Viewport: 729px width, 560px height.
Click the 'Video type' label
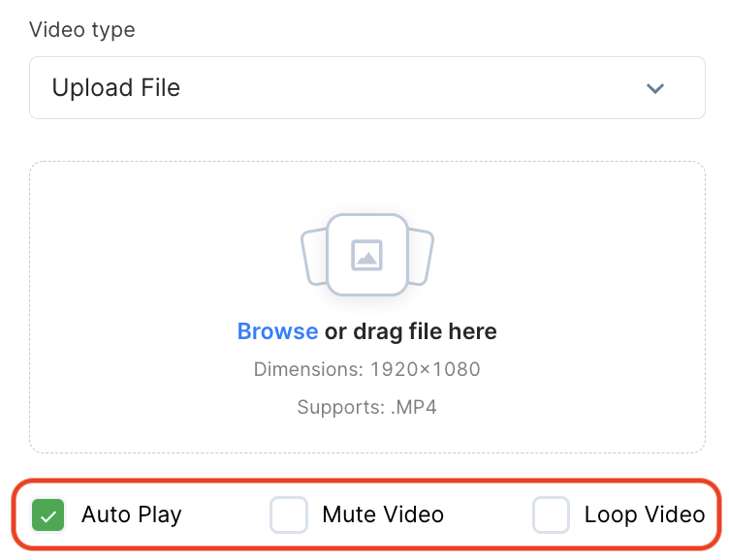pos(82,30)
